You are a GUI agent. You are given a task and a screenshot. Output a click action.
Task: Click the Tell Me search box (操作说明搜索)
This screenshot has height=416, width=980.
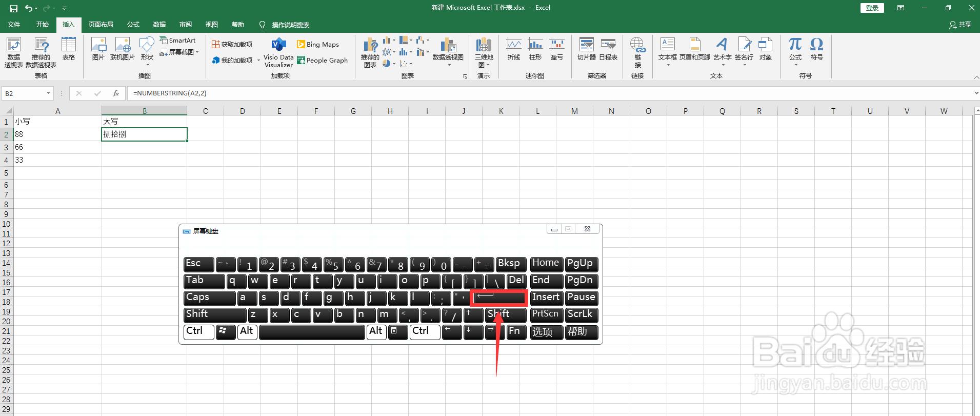click(290, 25)
